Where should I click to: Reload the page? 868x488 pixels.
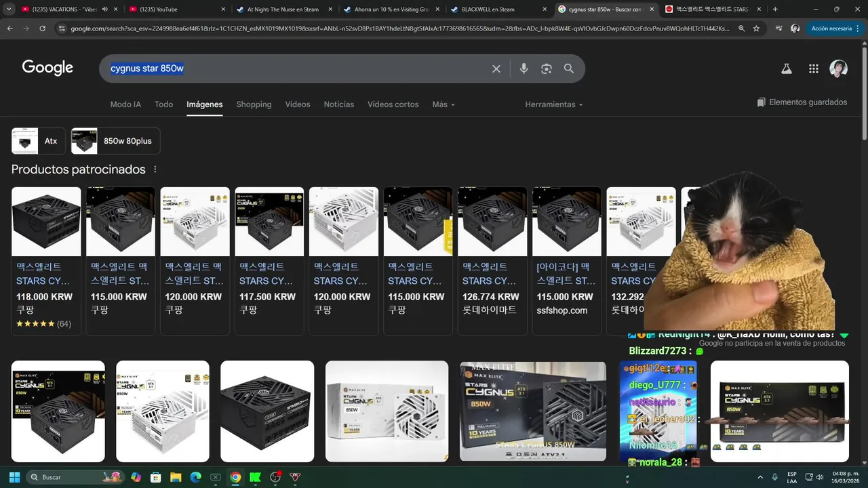pyautogui.click(x=42, y=28)
